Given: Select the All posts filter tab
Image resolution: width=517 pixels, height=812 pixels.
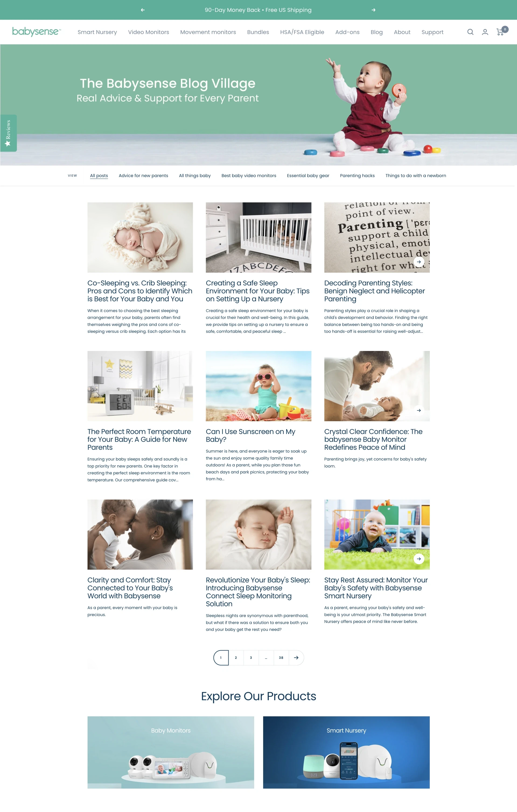Looking at the screenshot, I should [99, 176].
